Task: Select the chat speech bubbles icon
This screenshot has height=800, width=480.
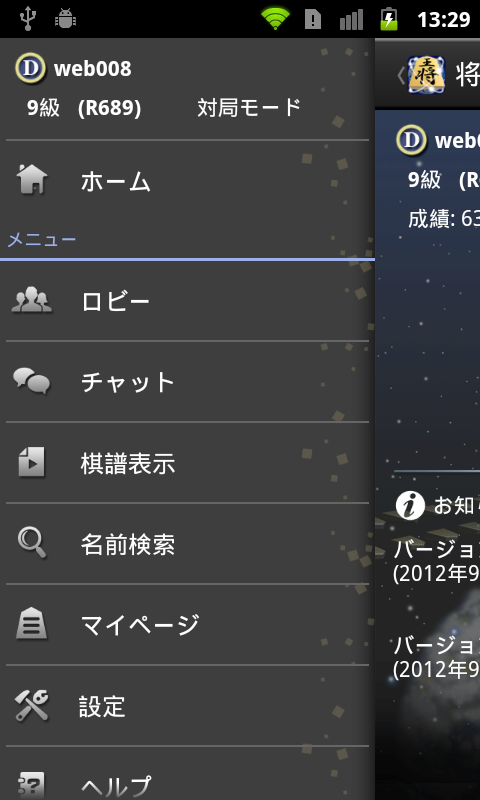Action: [x=32, y=381]
